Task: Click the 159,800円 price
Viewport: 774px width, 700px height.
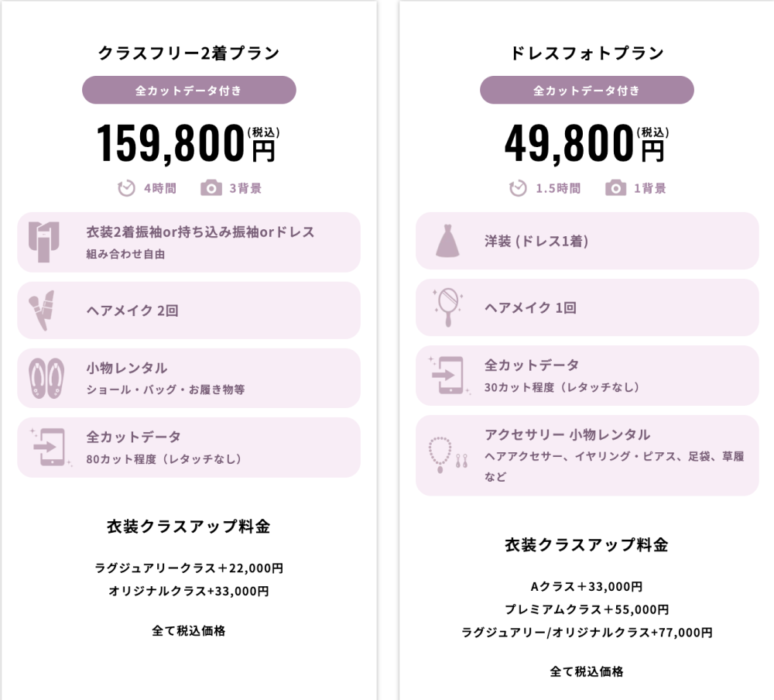Action: pyautogui.click(x=186, y=144)
